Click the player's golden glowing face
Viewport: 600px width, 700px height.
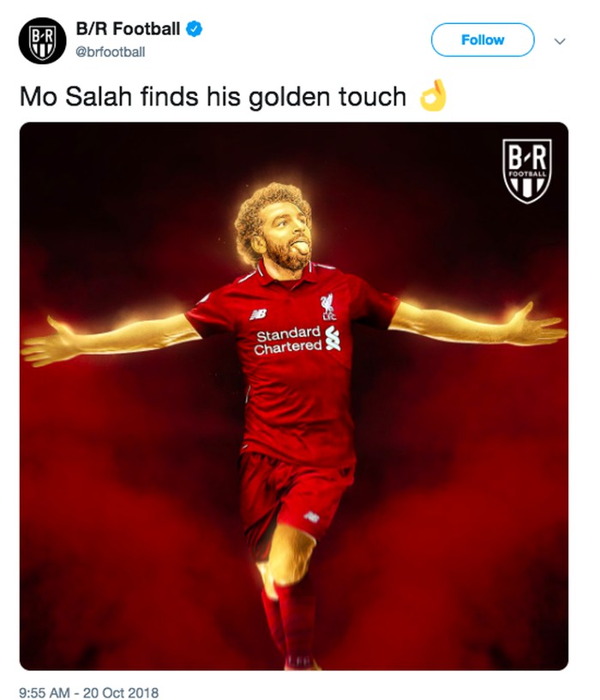[286, 238]
